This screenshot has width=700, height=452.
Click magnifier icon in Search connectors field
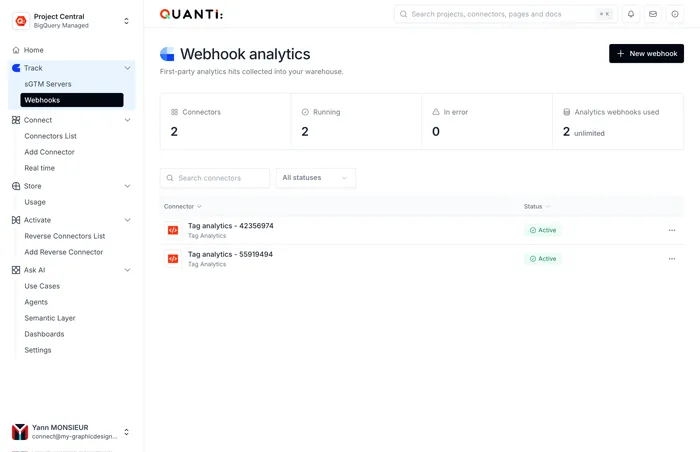click(x=170, y=178)
